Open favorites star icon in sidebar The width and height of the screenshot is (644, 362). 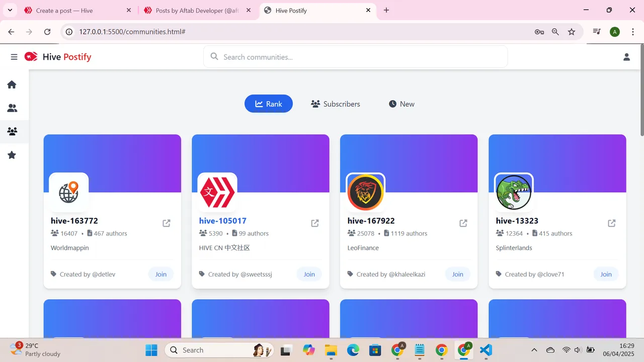click(x=12, y=155)
